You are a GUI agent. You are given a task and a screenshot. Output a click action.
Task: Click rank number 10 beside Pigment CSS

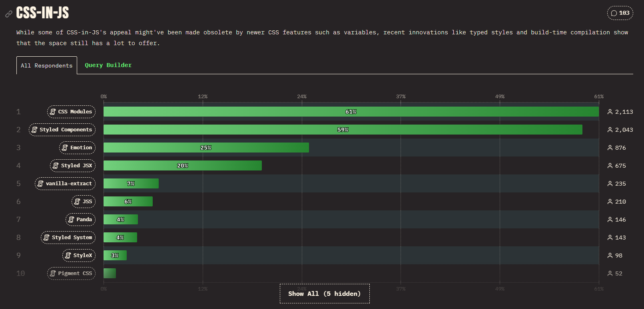coord(20,273)
